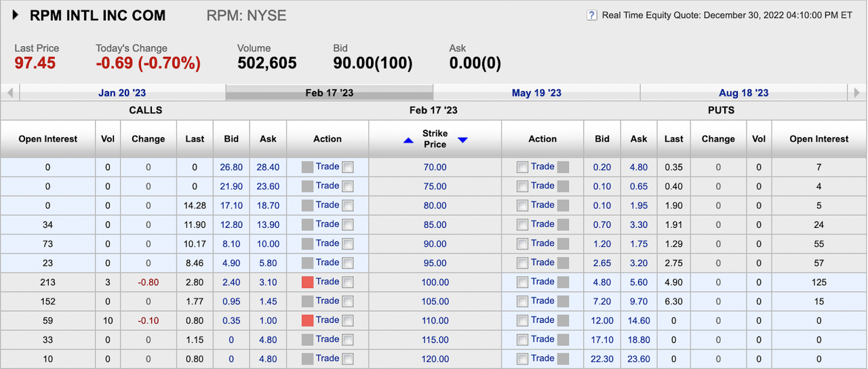Click the gray put indicator square at strike 115.00
Image resolution: width=868 pixels, height=369 pixels.
pyautogui.click(x=563, y=340)
